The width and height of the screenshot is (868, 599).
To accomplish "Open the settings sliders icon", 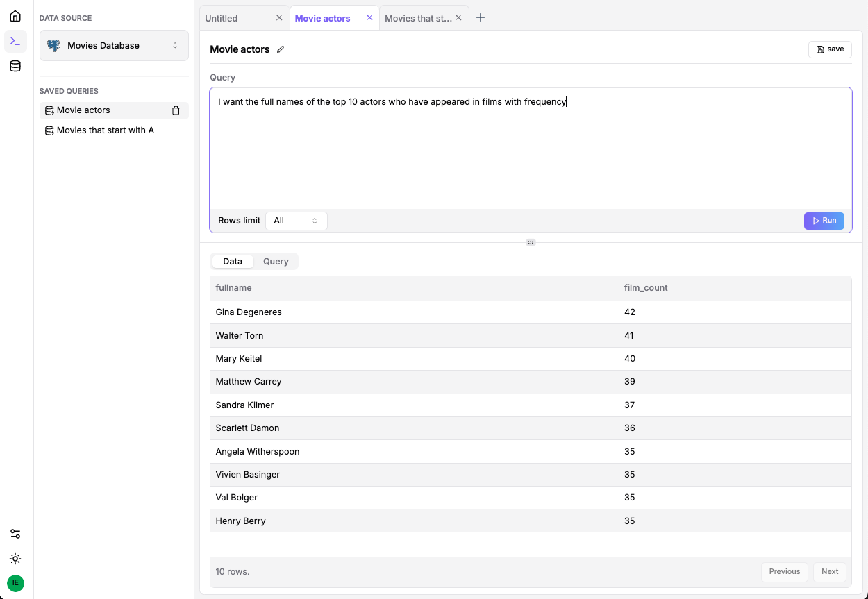I will coord(15,534).
